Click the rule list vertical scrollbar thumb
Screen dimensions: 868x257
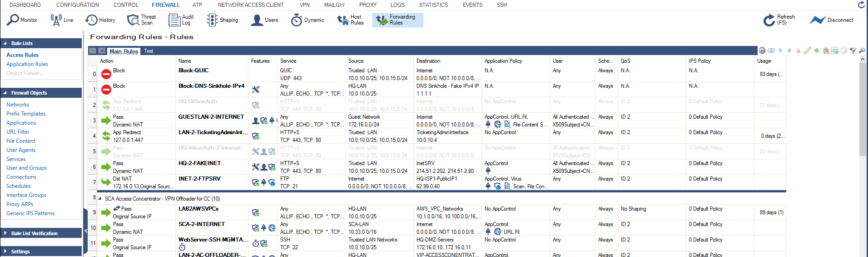[863, 109]
